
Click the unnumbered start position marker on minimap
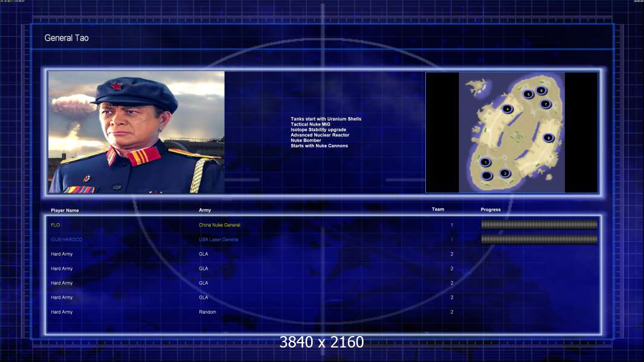coord(487,176)
